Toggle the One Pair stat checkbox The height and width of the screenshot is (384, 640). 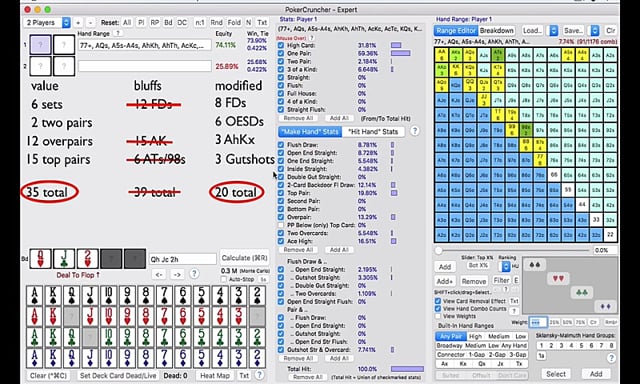coord(281,53)
